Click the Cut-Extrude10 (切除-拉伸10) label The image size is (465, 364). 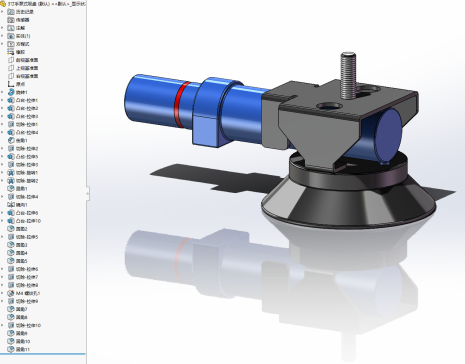[x=28, y=325]
